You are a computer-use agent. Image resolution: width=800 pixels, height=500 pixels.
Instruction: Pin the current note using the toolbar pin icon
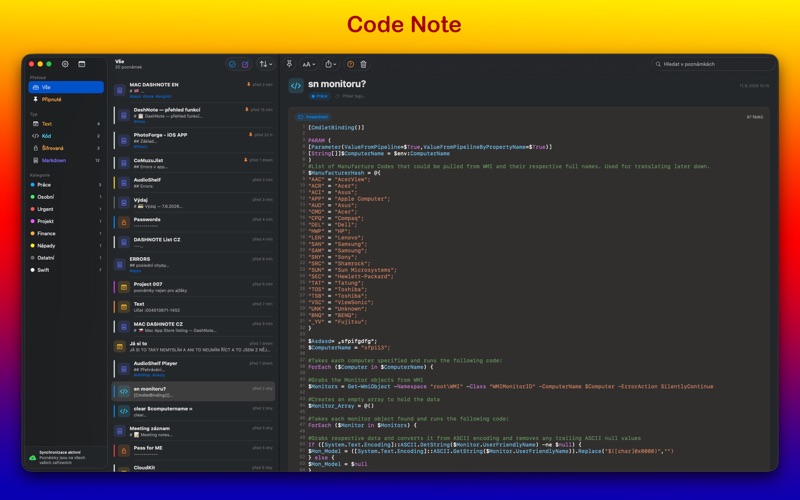point(289,64)
